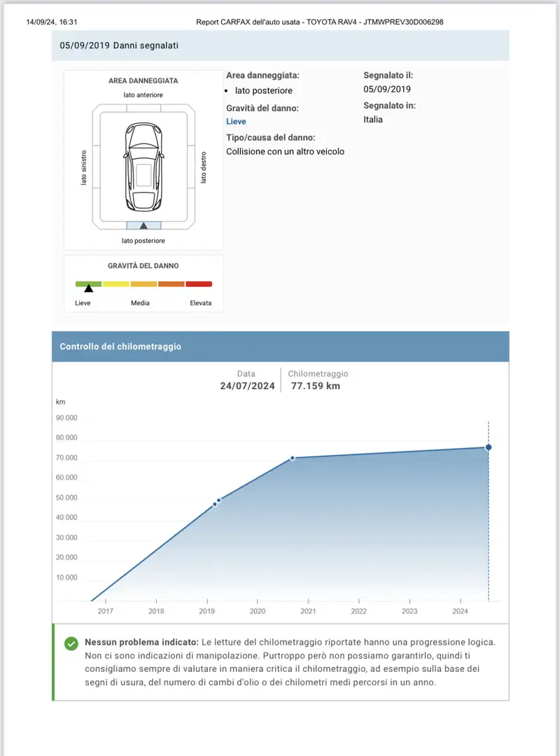Click the bullet next to lato posteriore
This screenshot has height=756, width=560.
[227, 91]
